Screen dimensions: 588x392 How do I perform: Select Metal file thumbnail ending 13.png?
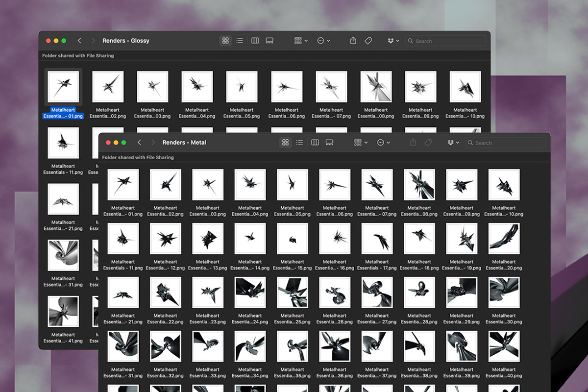pos(208,239)
